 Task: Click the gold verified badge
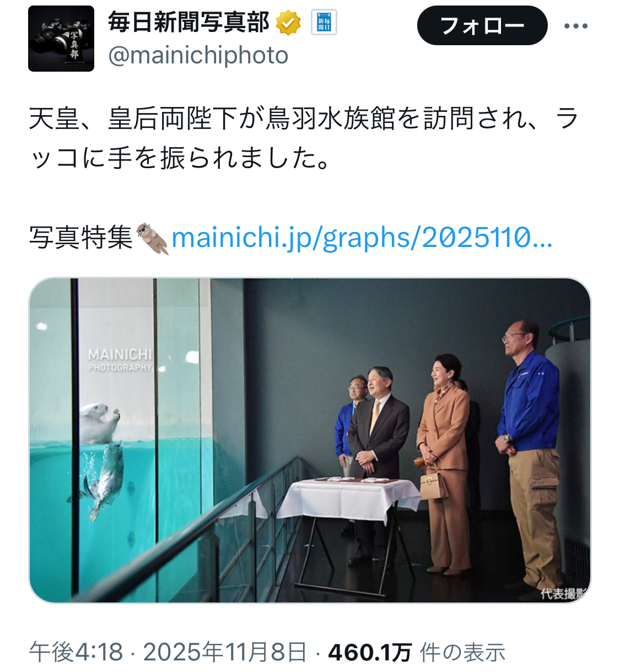pos(289,23)
